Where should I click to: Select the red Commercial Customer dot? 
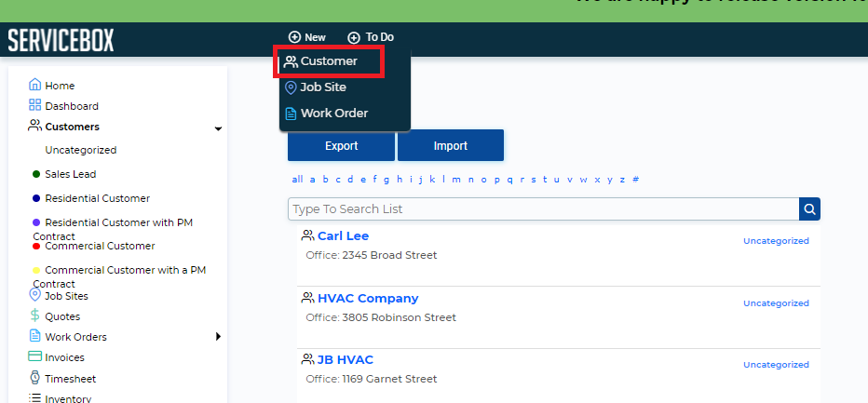coord(36,247)
